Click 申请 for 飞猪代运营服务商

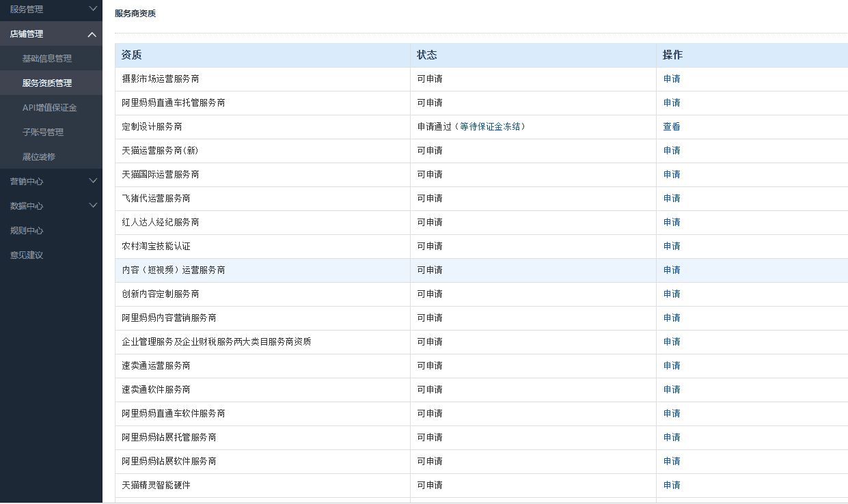coord(672,199)
